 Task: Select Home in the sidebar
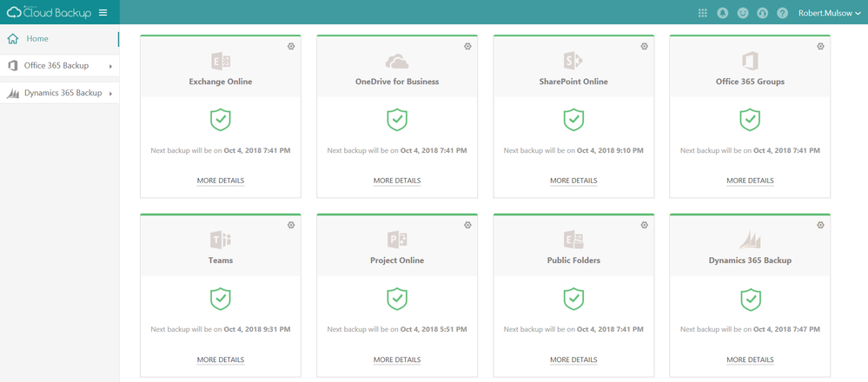point(59,39)
